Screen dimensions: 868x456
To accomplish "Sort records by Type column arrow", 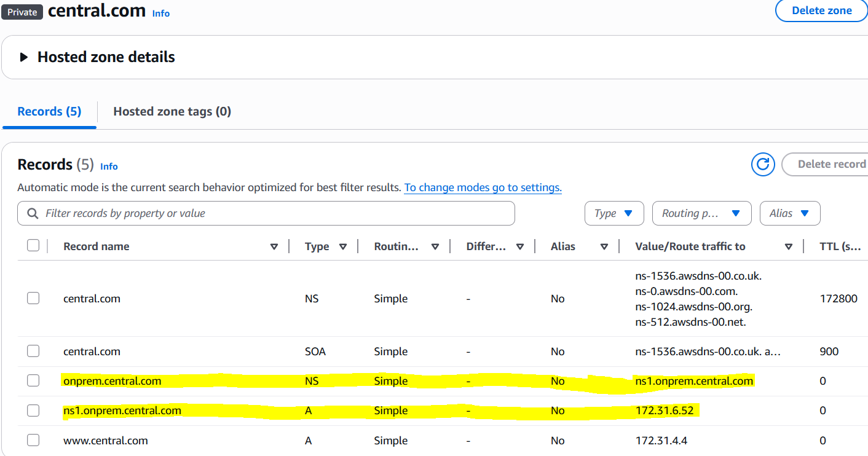I will [x=343, y=246].
